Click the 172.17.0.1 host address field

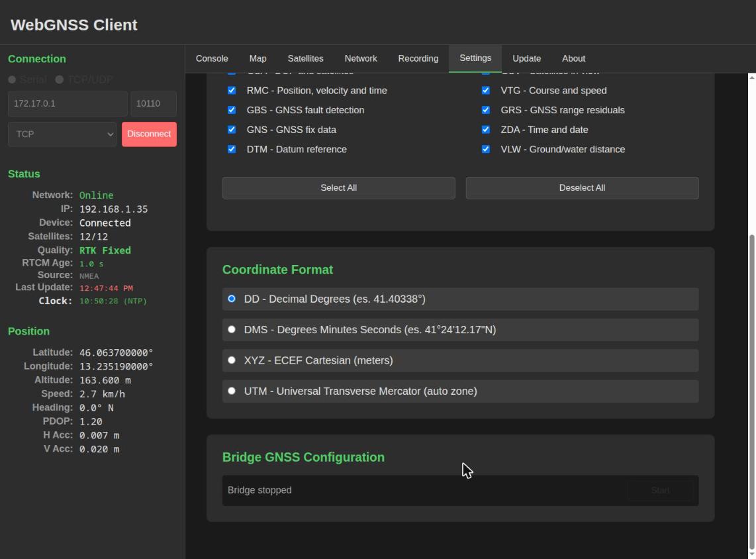click(68, 103)
